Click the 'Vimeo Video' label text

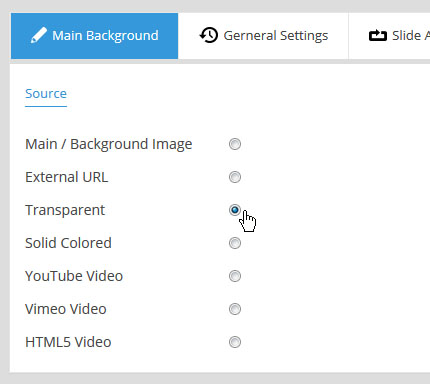pyautogui.click(x=66, y=309)
